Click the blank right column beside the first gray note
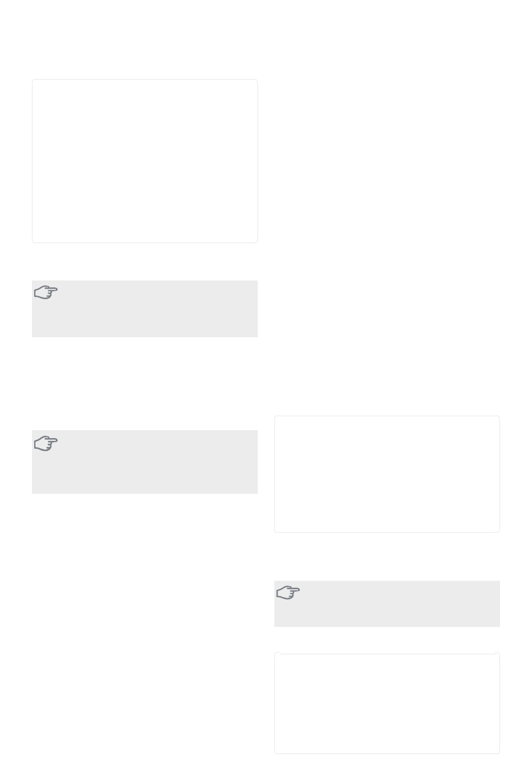532x772 pixels. click(387, 309)
